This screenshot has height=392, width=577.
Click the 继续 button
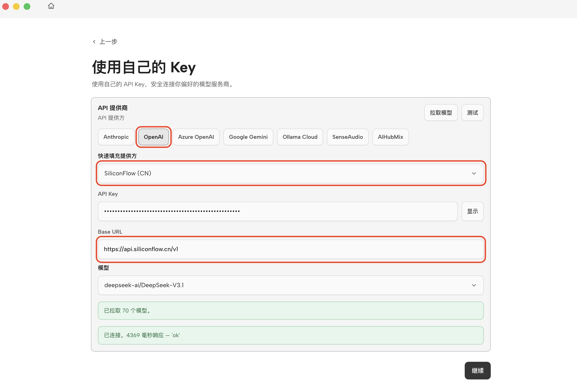tap(478, 370)
